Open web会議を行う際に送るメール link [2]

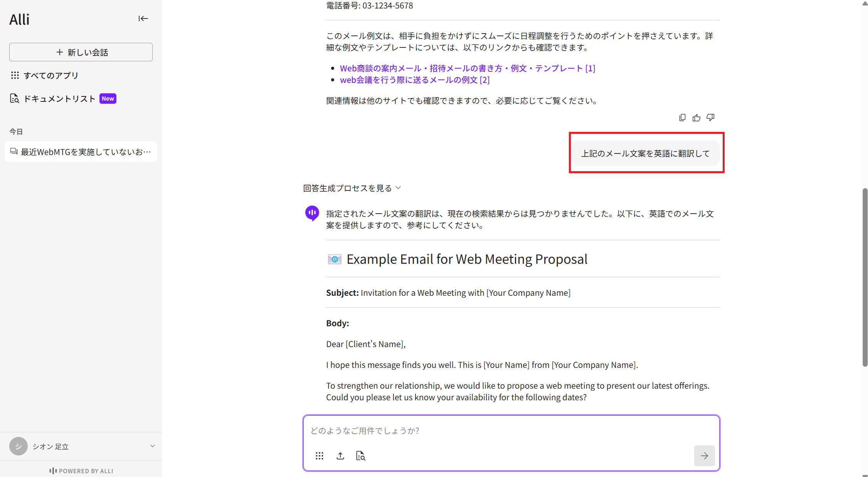point(414,80)
